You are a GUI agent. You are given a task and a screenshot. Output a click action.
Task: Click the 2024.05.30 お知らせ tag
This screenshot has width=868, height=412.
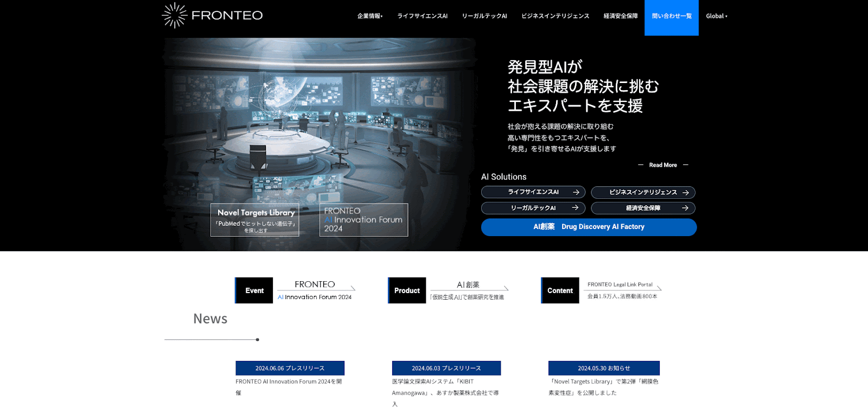tap(604, 368)
